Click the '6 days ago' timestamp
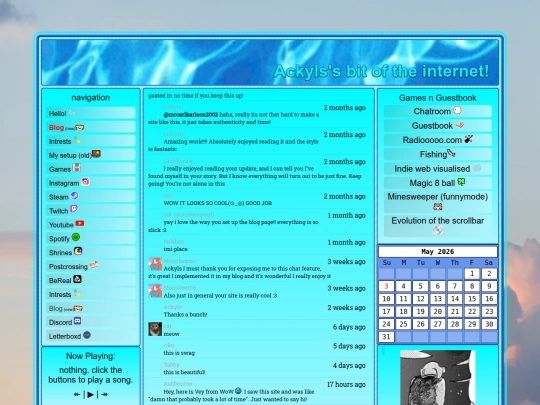This screenshot has height=405, width=540. [349, 327]
